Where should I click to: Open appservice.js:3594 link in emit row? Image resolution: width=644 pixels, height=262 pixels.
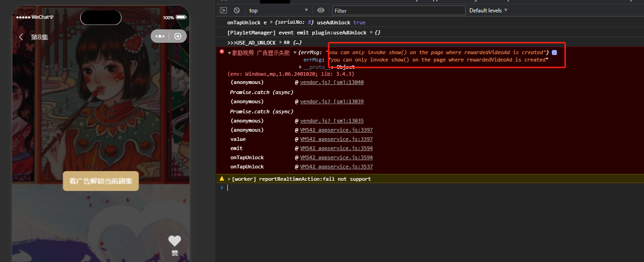pyautogui.click(x=336, y=148)
